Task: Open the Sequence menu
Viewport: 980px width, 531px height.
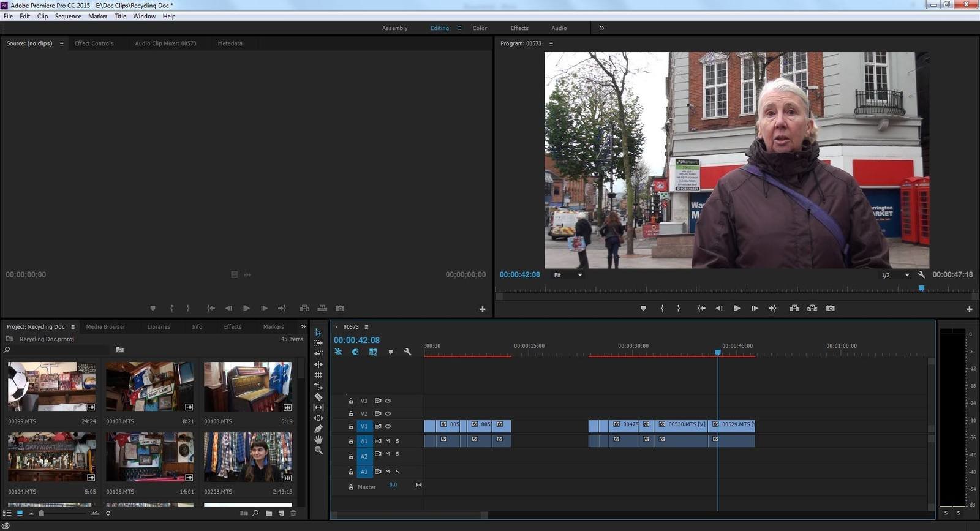Action: 68,17
